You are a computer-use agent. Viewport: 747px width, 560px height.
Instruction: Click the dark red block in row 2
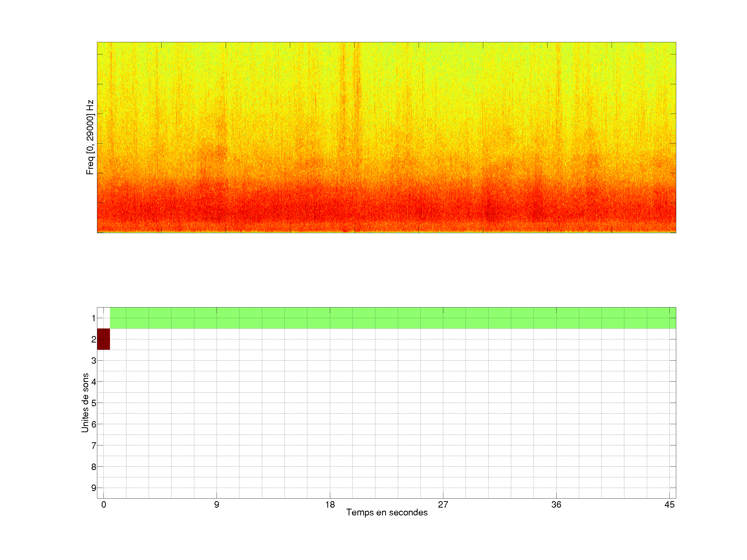(x=103, y=339)
